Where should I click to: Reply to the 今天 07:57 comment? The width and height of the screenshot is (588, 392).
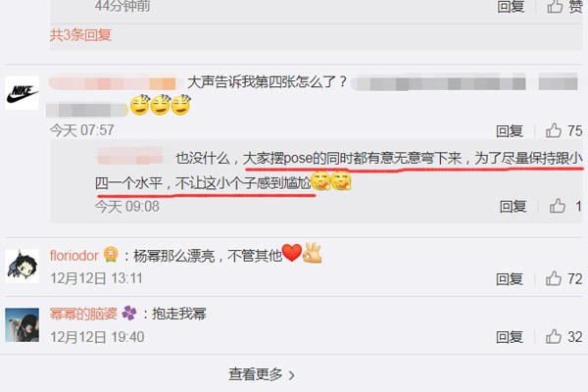pos(510,131)
